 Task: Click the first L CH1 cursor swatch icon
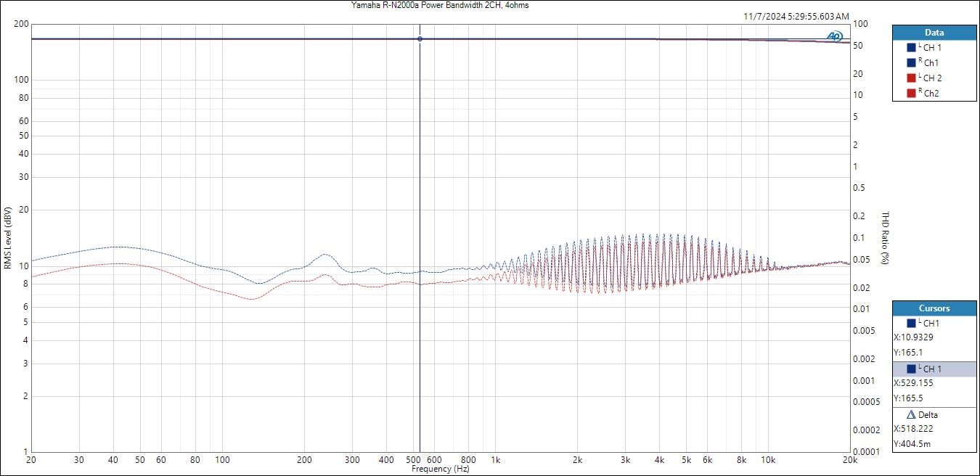click(911, 324)
